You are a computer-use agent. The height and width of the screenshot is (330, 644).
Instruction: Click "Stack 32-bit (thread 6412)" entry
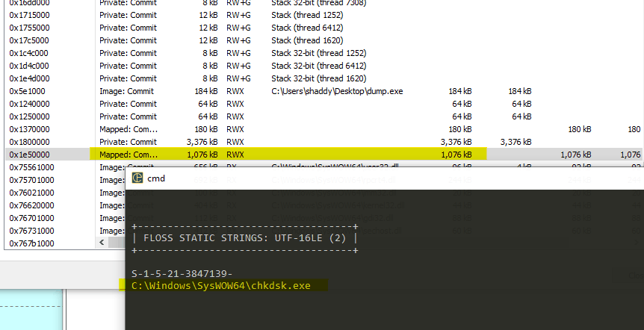319,66
